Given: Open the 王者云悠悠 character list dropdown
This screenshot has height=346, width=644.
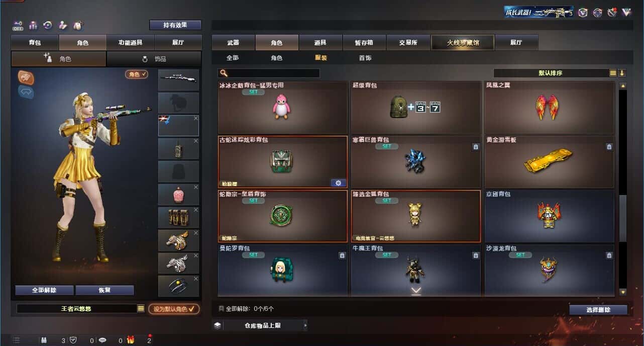Looking at the screenshot, I should tap(141, 308).
